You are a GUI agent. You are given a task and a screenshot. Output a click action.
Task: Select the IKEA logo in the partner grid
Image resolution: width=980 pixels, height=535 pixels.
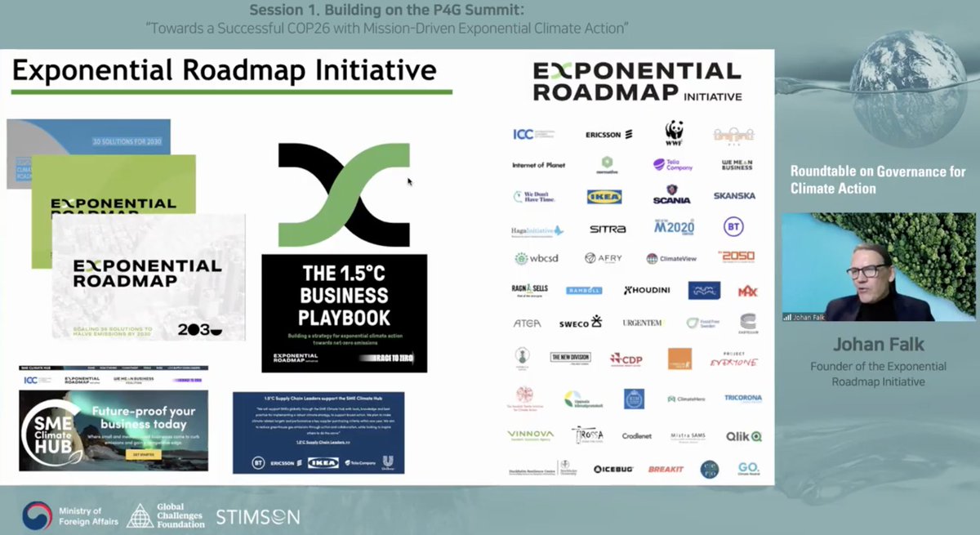[604, 197]
